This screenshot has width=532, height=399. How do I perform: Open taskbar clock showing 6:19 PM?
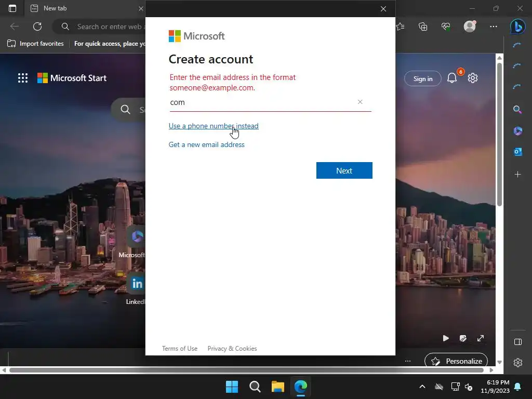(495, 387)
